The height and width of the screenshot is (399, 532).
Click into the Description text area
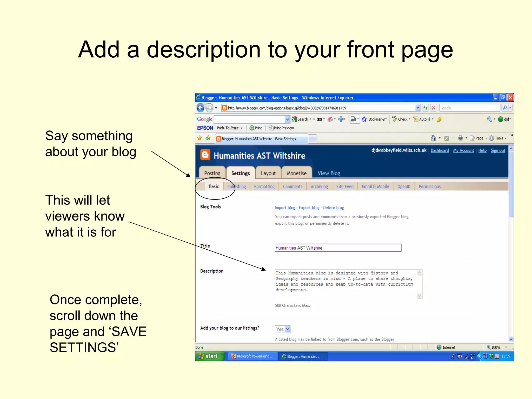click(x=348, y=284)
